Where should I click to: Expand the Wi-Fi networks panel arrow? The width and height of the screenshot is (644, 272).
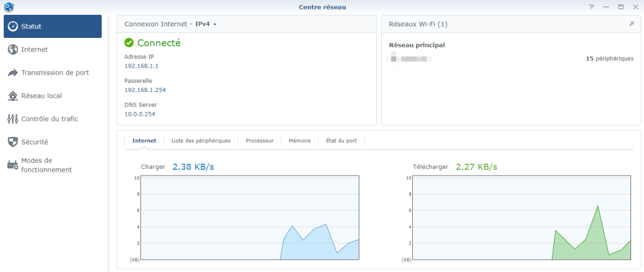(x=632, y=24)
